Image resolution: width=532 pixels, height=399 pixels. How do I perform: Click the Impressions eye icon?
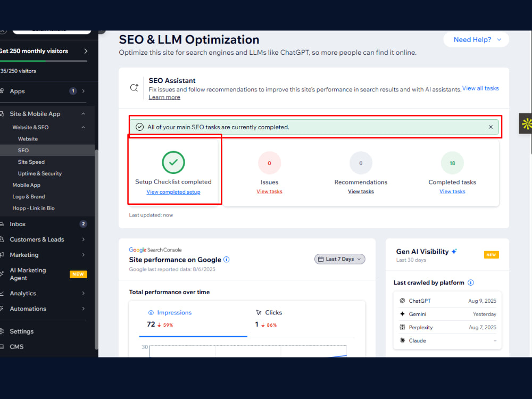(x=151, y=312)
